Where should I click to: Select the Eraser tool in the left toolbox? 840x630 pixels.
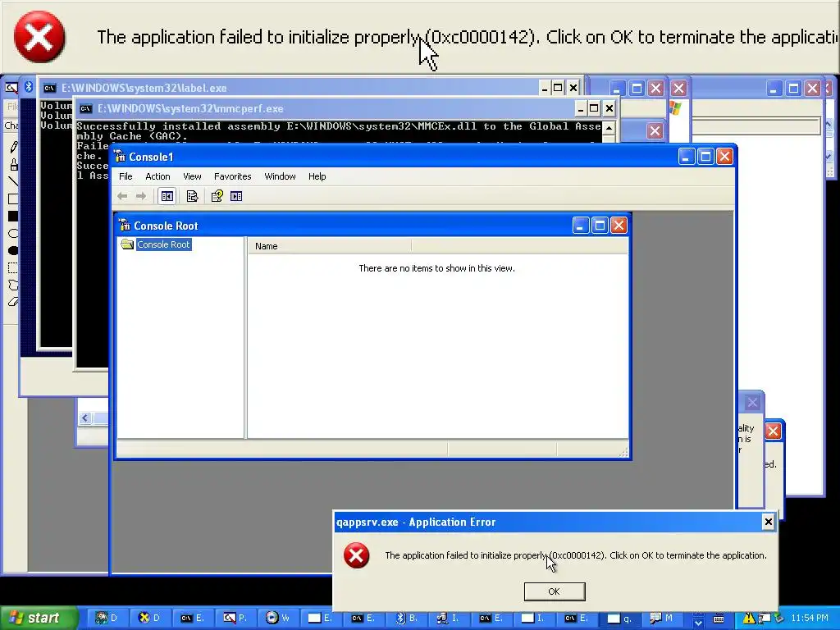pos(13,302)
